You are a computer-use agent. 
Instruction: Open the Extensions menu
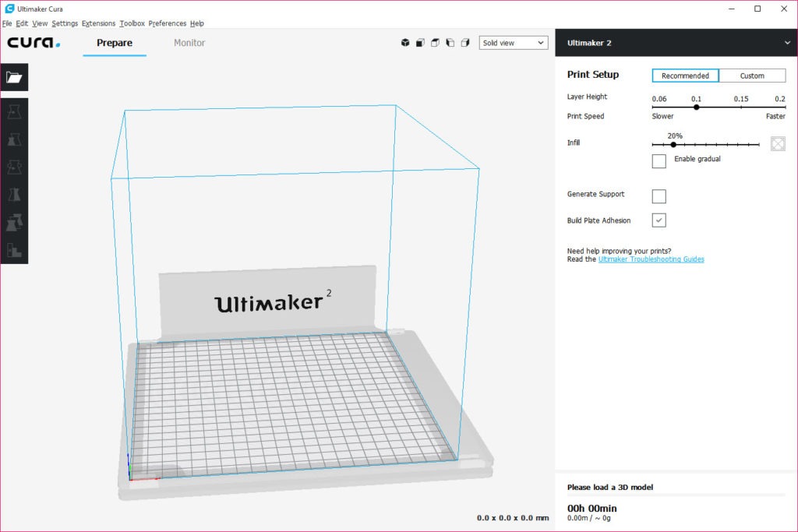[98, 23]
